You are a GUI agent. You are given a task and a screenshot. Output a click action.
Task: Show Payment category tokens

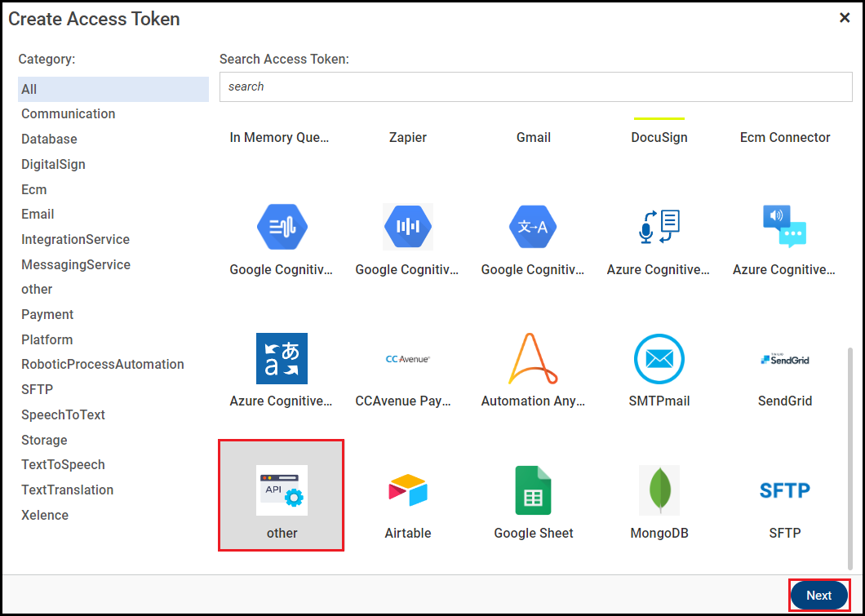[47, 315]
